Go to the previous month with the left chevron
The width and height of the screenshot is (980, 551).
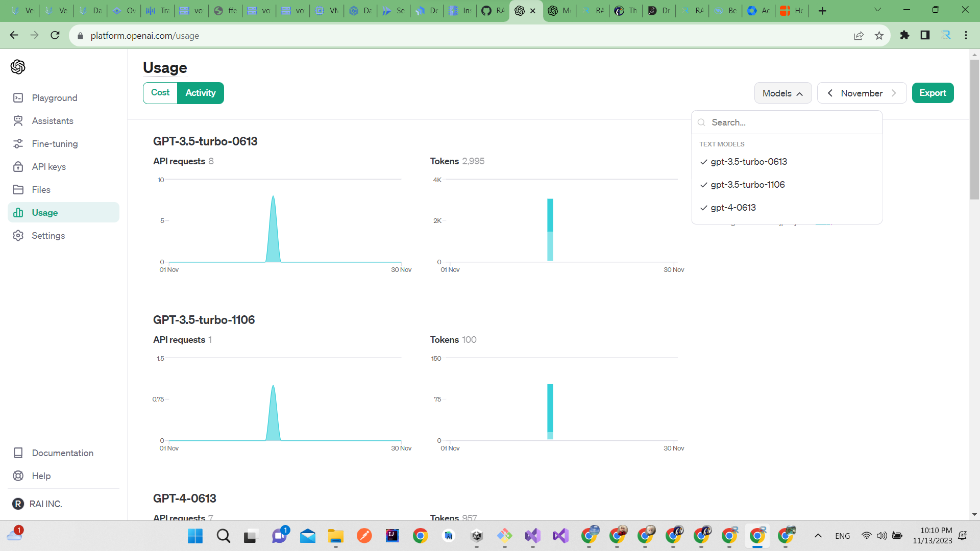point(830,93)
